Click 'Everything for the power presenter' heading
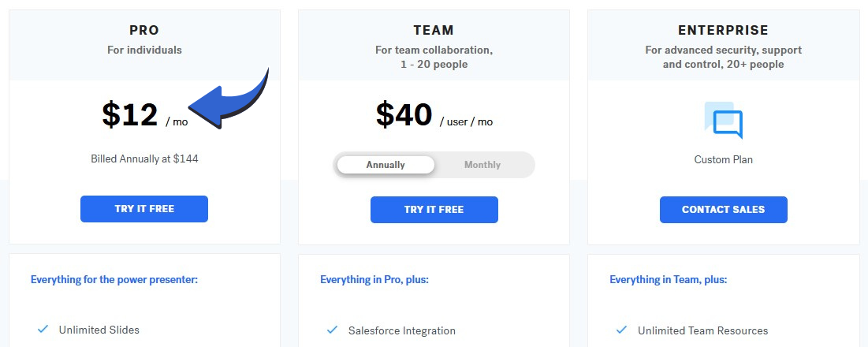The height and width of the screenshot is (347, 868). click(114, 279)
